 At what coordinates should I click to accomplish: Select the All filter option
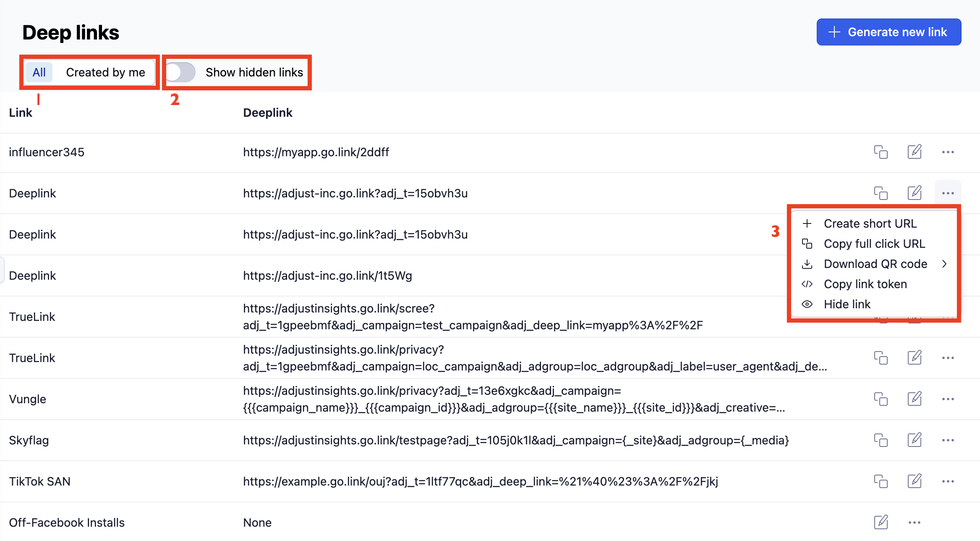(39, 72)
